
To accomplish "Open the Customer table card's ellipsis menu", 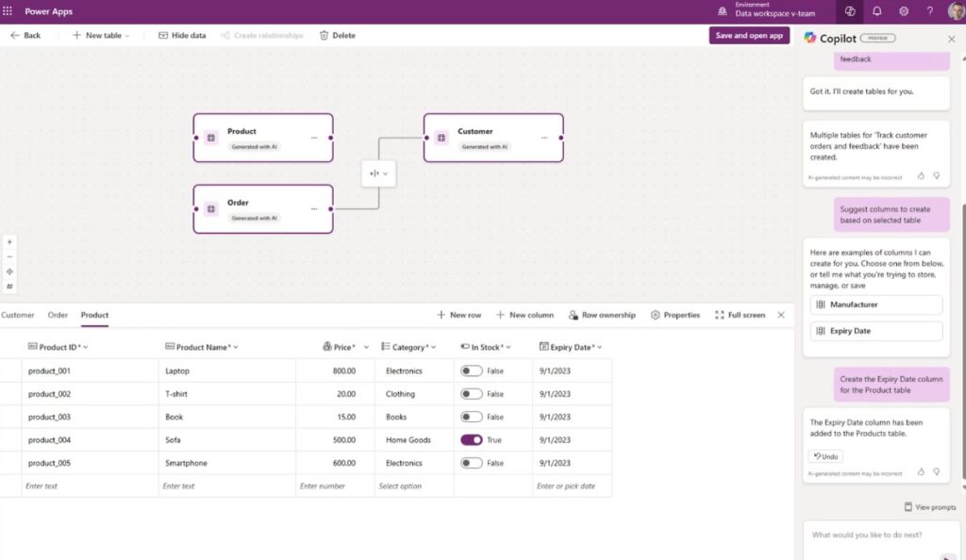I will tap(544, 138).
